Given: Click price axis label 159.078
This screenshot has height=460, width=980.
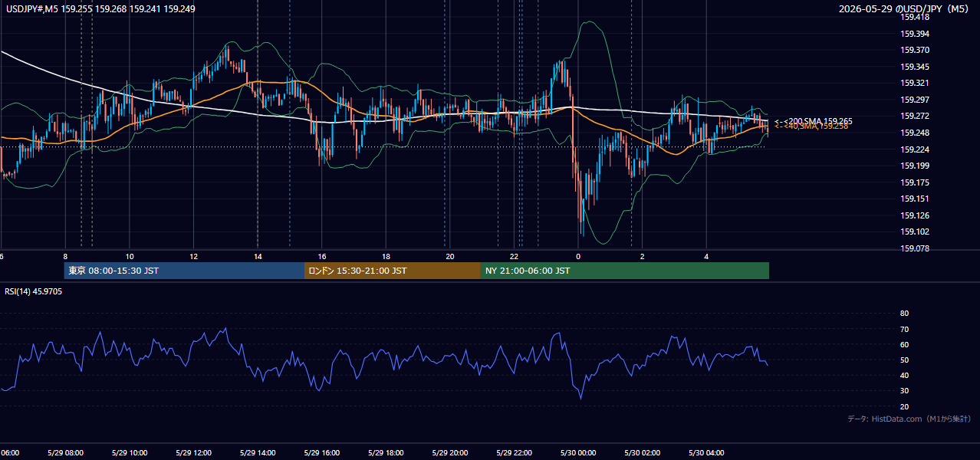Looking at the screenshot, I should click(915, 248).
